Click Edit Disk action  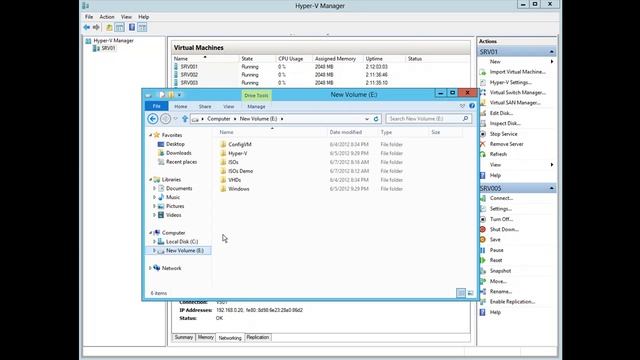[501, 113]
